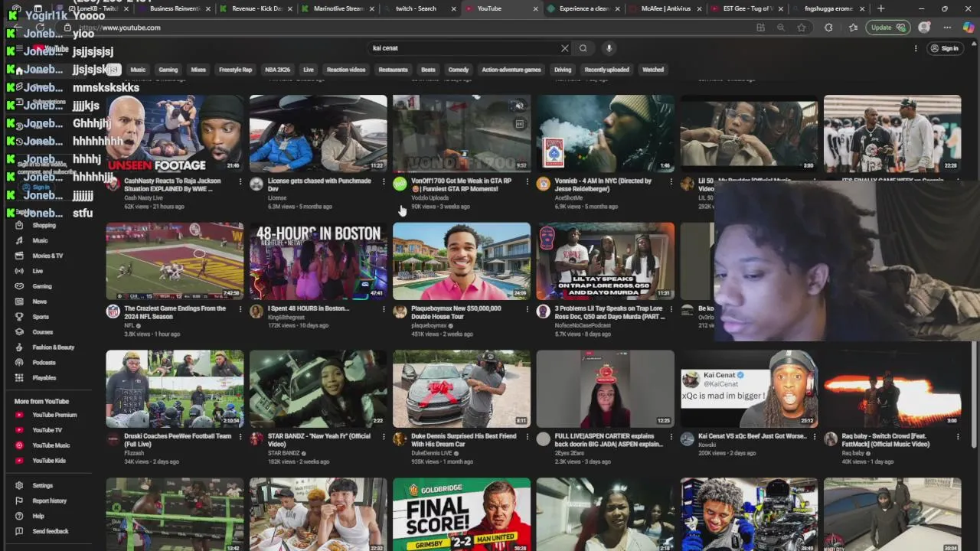Open more options for Crazy Game Endings video
Viewport: 980px width, 551px height.
240,309
